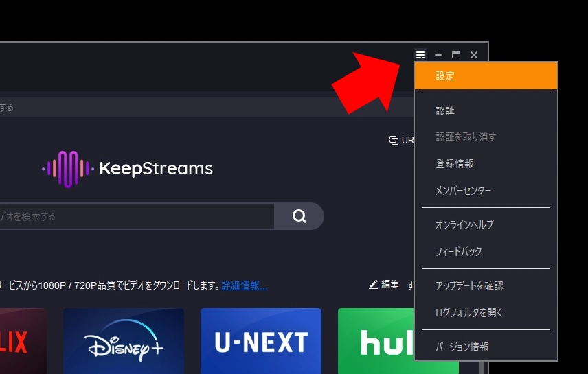
Task: Open the hamburger main menu icon
Action: pos(420,55)
